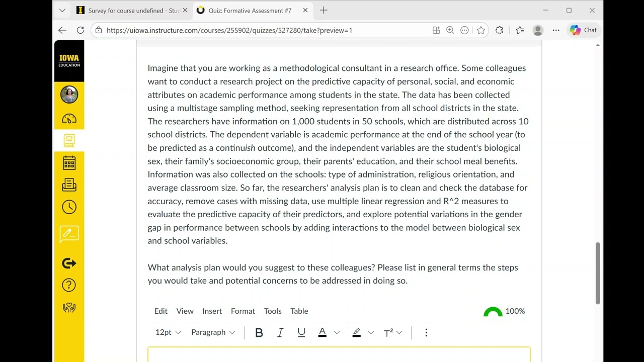Click the Iowa Education logo
The width and height of the screenshot is (644, 362).
(69, 61)
